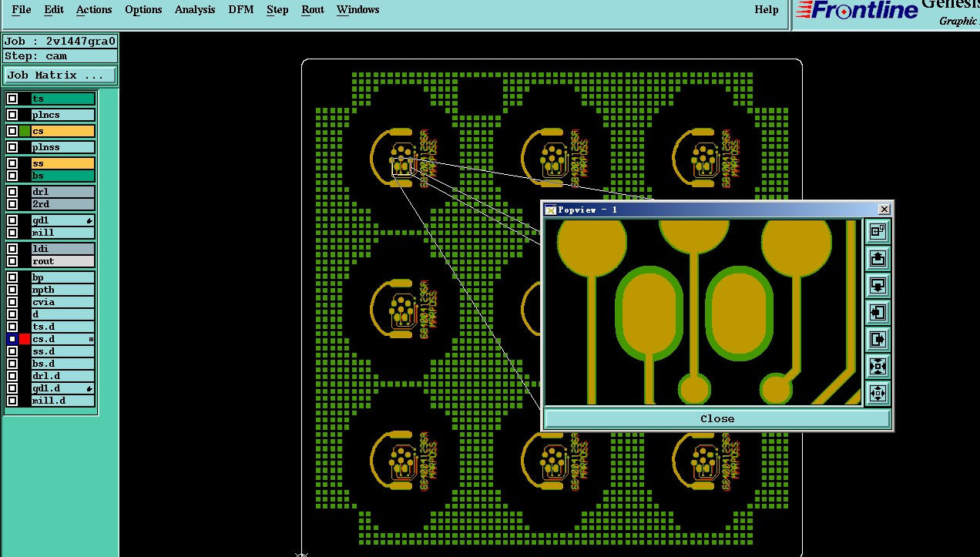Open the Actions menu

click(x=94, y=10)
